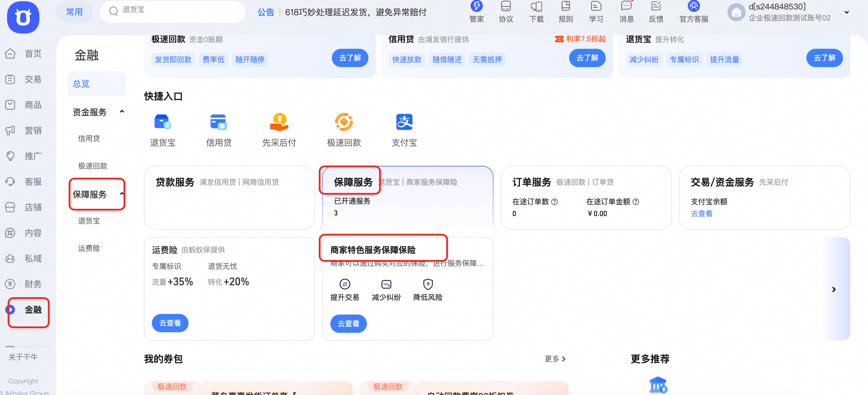Open the 消息 message center icon
The width and height of the screenshot is (868, 395).
click(626, 12)
